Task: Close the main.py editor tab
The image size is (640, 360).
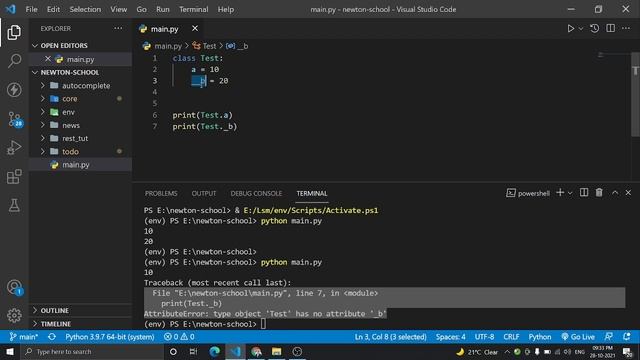Action: click(195, 28)
